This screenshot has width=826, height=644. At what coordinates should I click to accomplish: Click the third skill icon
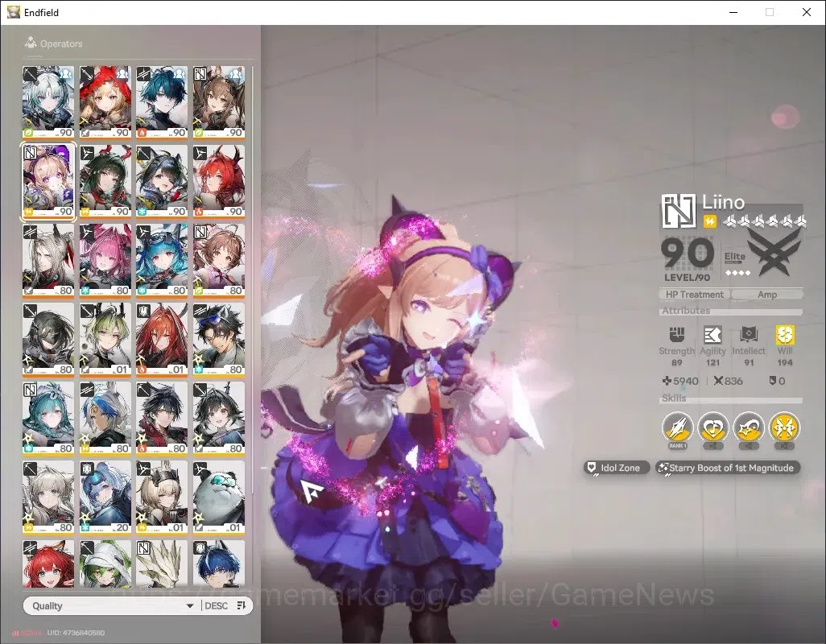pos(749,427)
